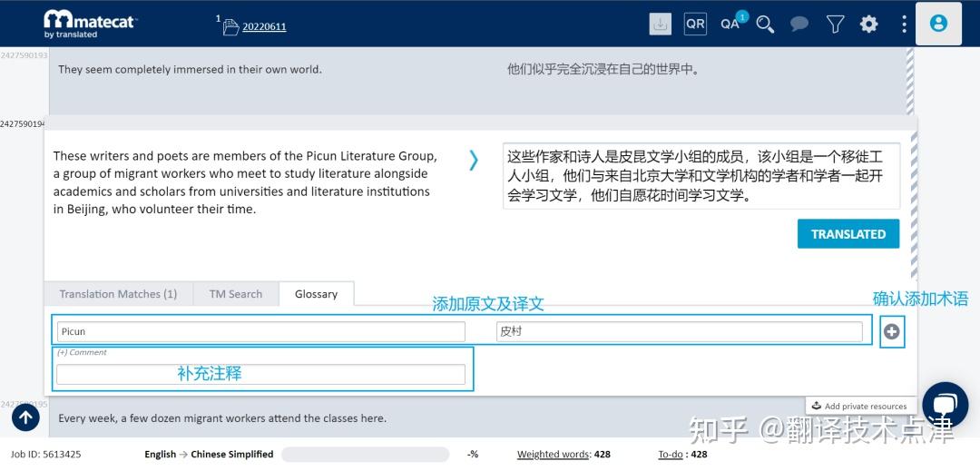Viewport: 980px width, 471px height.
Task: Click the glossary source term field containing Picun
Action: coord(260,332)
